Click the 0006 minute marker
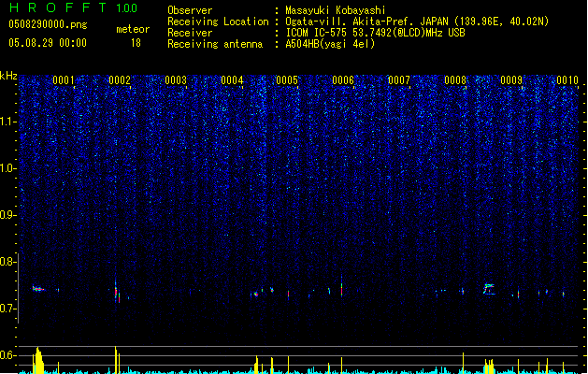Image resolution: width=588 pixels, height=374 pixels. [x=343, y=80]
